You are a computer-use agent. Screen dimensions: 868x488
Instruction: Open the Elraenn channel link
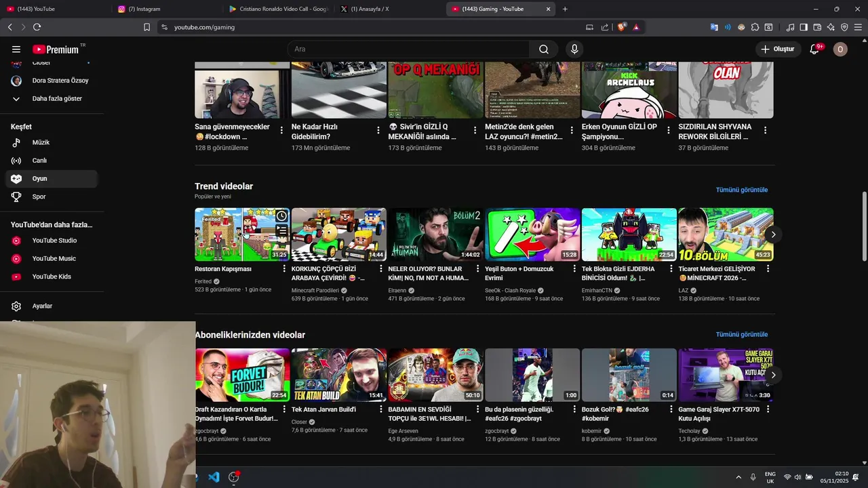click(x=397, y=290)
